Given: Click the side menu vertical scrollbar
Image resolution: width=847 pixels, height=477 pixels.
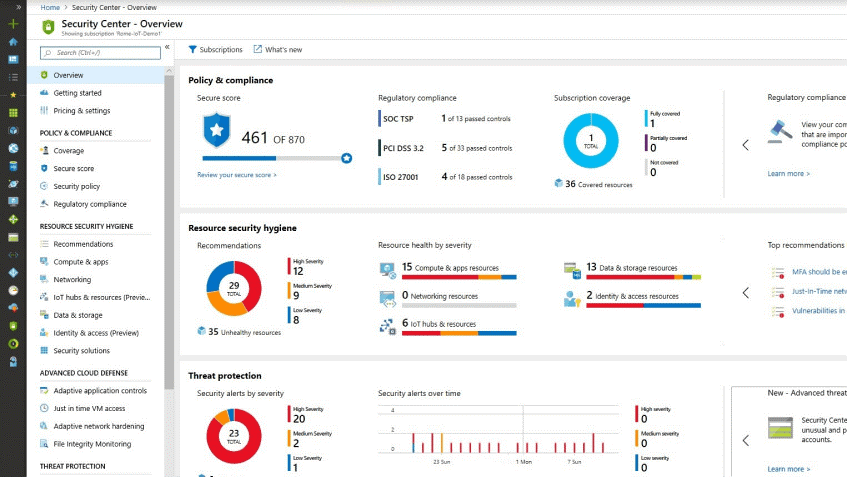Looking at the screenshot, I should [169, 232].
